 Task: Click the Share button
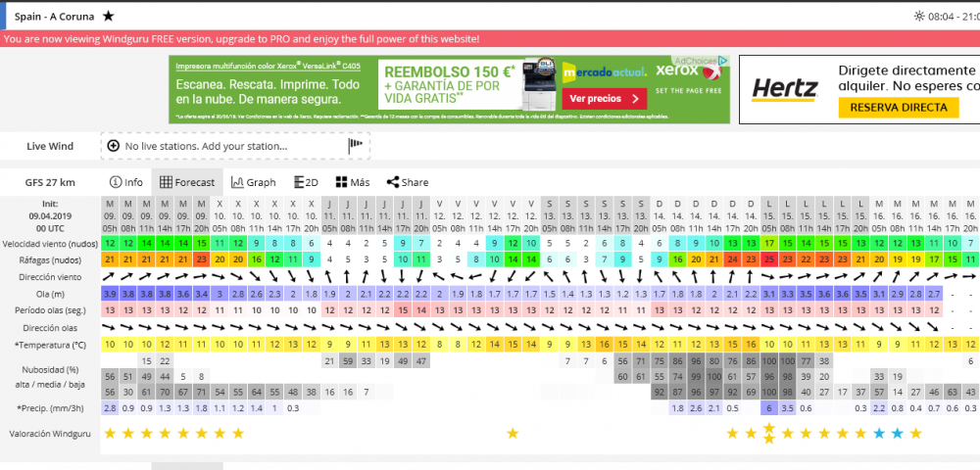[x=407, y=182]
